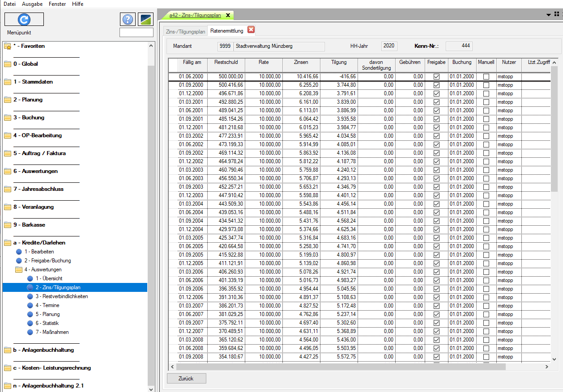Open the Restverbindlichkeiten report entry
The image size is (563, 392).
pos(61,296)
